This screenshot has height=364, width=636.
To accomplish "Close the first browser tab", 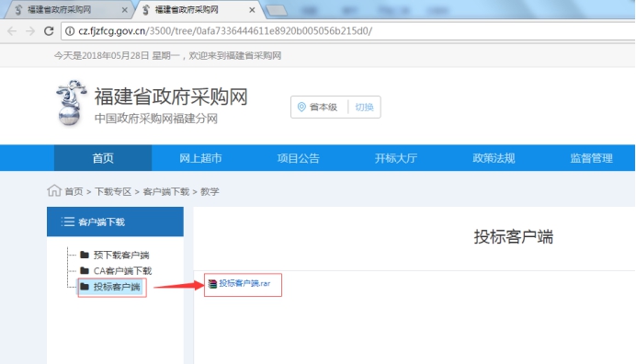I will [124, 10].
